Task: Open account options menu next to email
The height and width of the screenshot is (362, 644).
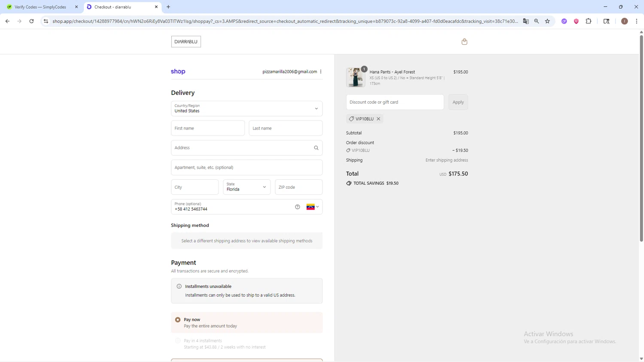Action: pyautogui.click(x=321, y=72)
